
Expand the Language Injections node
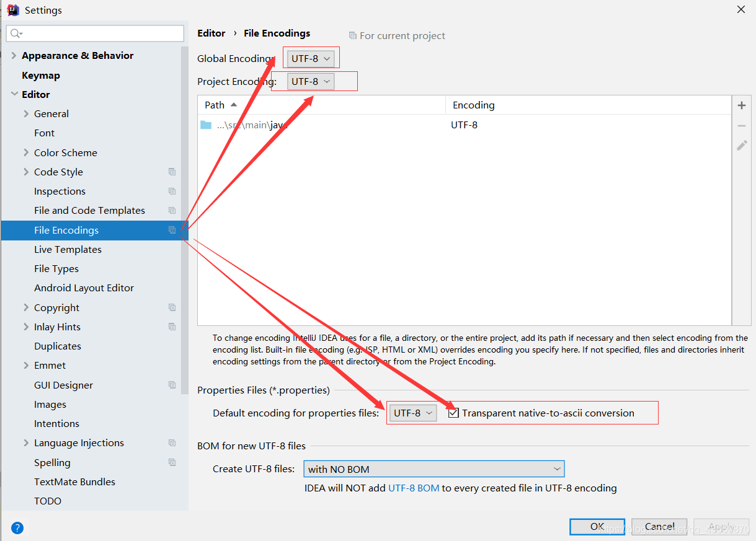pyautogui.click(x=26, y=443)
